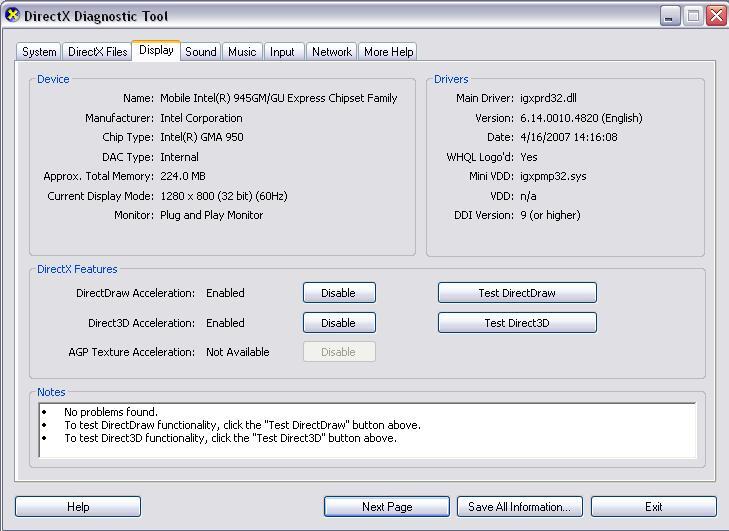Run the Test Direct3D button
The image size is (729, 531).
pyautogui.click(x=517, y=323)
